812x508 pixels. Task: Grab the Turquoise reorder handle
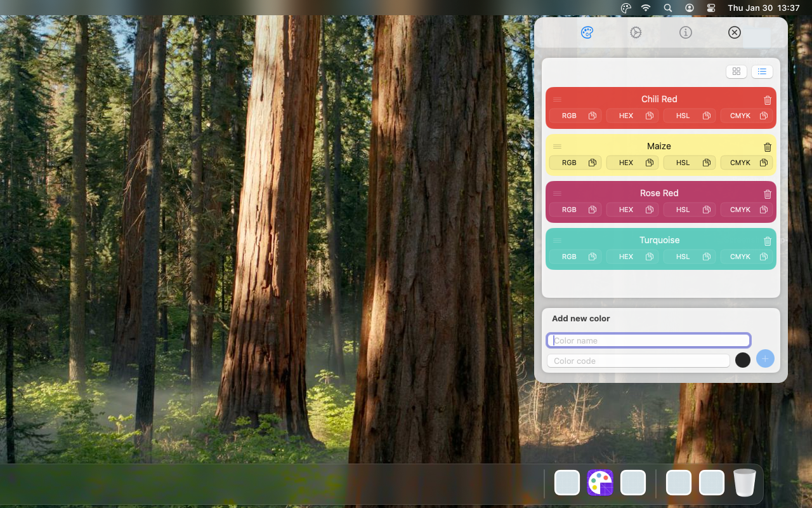(x=557, y=240)
